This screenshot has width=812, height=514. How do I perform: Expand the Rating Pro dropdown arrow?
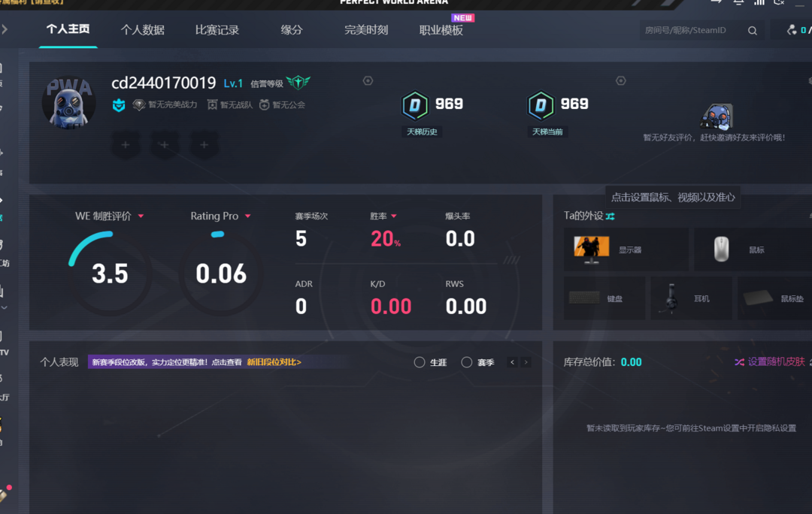248,216
